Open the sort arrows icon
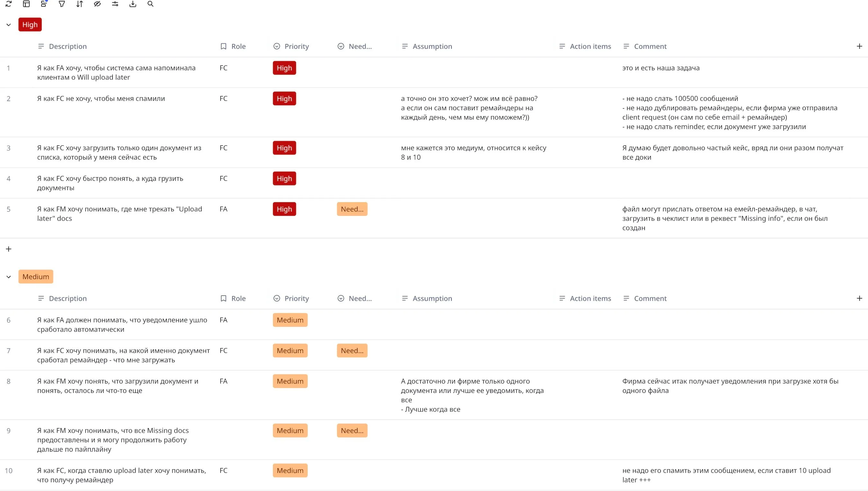The image size is (868, 491). tap(80, 4)
